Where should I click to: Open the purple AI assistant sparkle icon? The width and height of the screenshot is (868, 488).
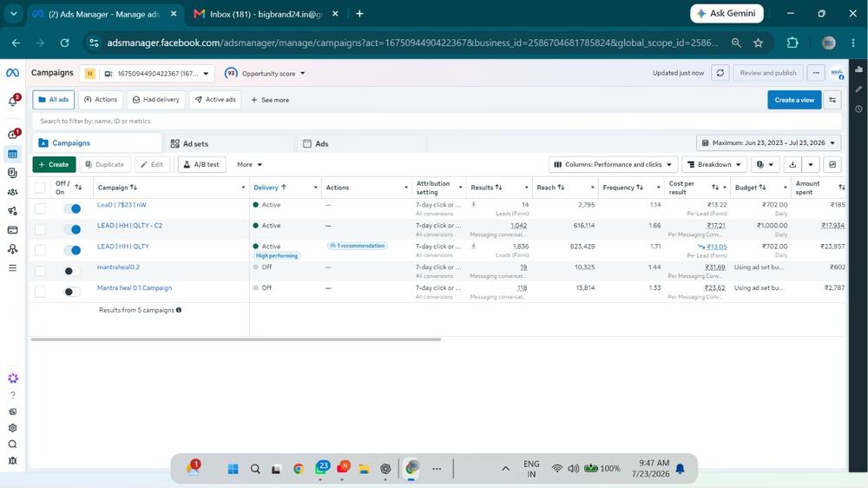point(13,379)
